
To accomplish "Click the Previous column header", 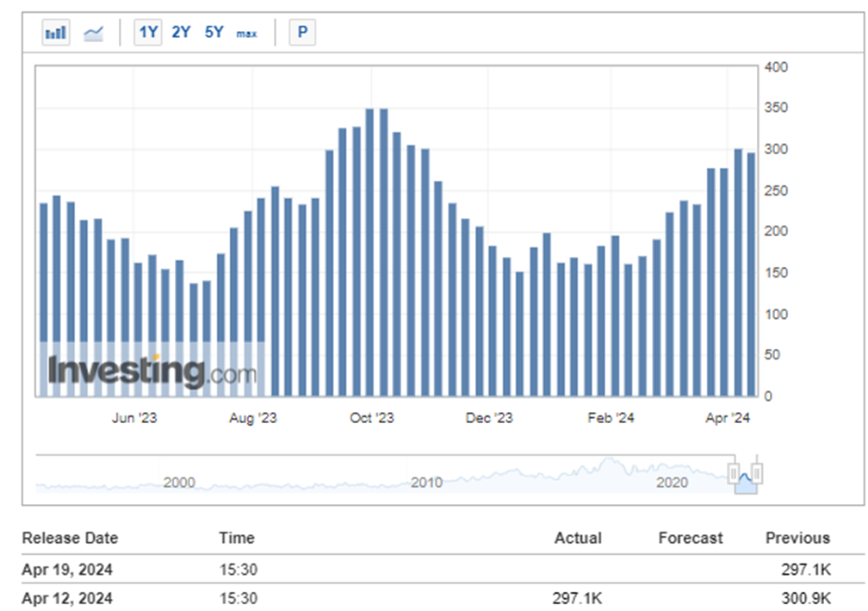I will coord(797,538).
